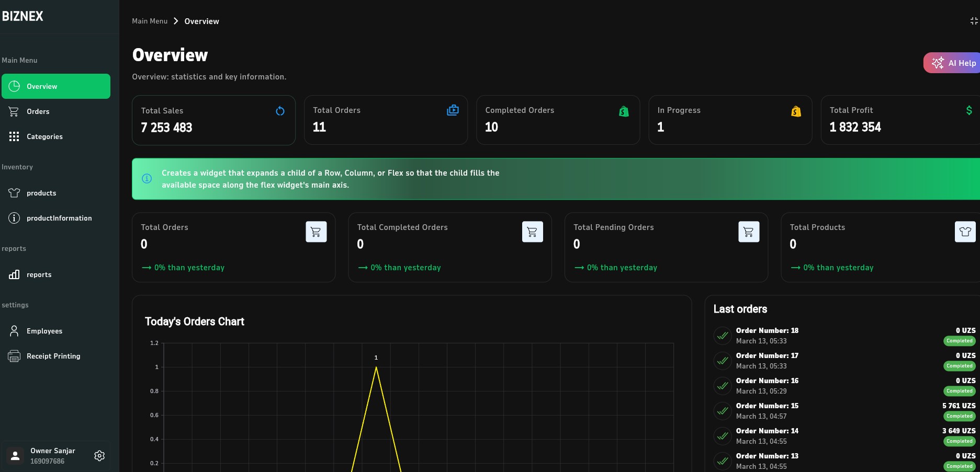Click Main Menu breadcrumb link
This screenshot has height=472, width=980.
pos(150,21)
